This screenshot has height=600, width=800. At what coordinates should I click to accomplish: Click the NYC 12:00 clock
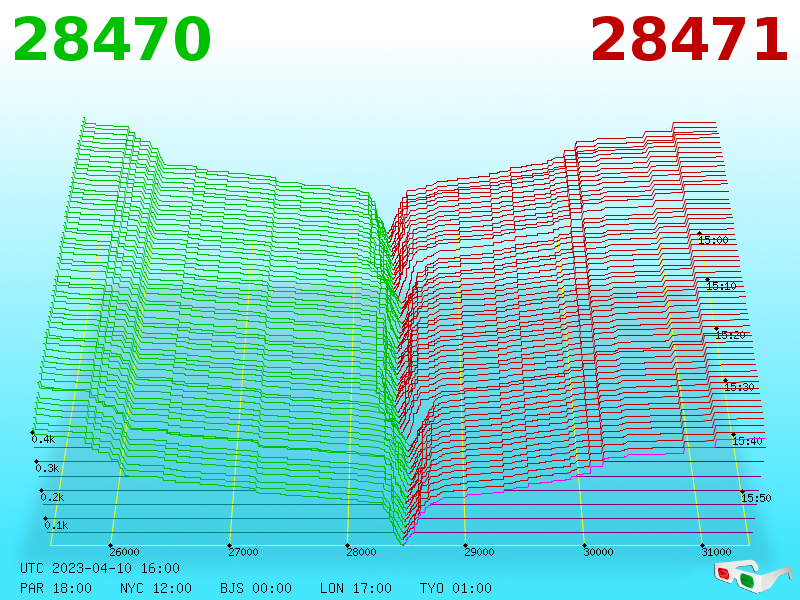click(156, 588)
